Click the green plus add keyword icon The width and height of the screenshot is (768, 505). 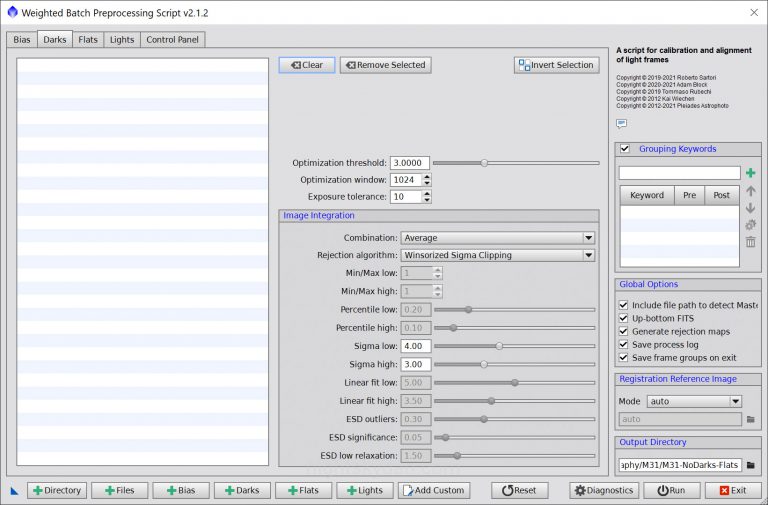coord(750,173)
